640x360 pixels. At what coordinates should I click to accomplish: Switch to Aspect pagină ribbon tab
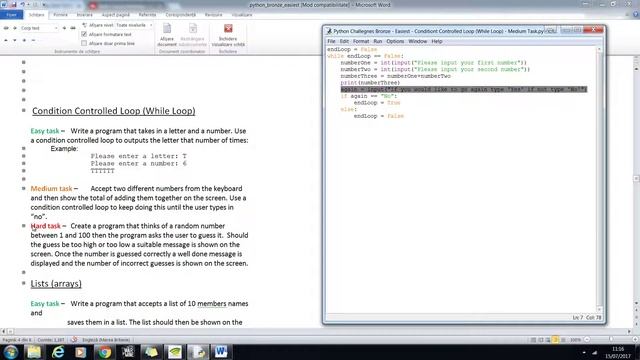tap(116, 15)
